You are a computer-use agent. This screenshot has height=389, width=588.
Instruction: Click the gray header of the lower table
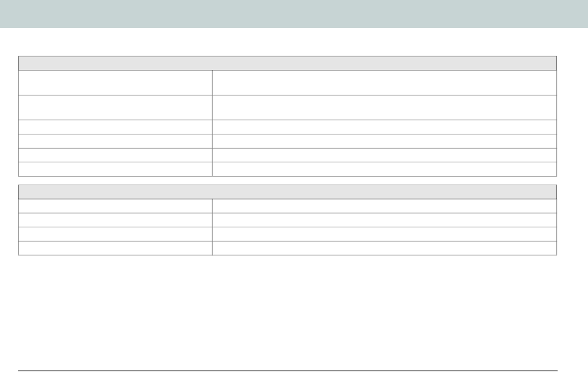pos(287,191)
